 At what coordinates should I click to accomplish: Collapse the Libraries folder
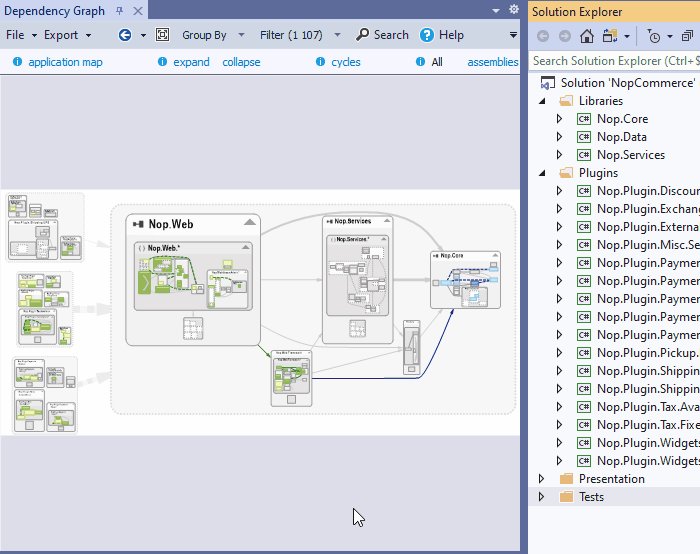point(542,101)
